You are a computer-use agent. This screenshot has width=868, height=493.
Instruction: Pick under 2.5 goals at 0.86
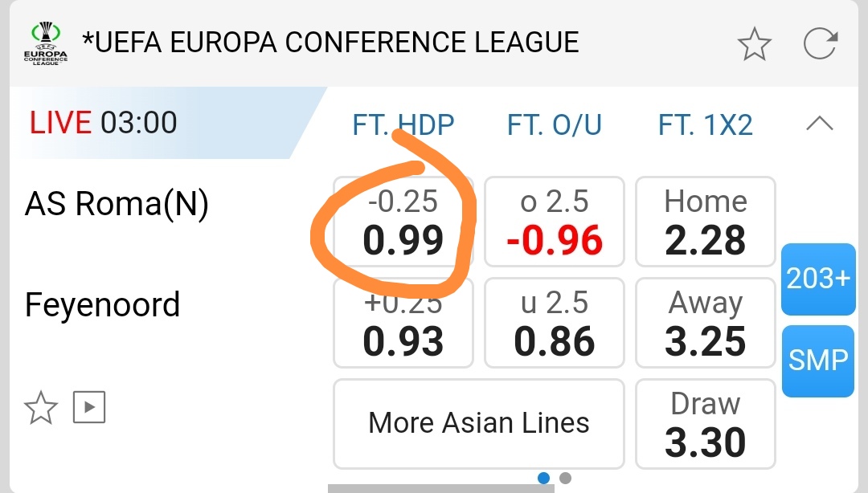click(555, 323)
